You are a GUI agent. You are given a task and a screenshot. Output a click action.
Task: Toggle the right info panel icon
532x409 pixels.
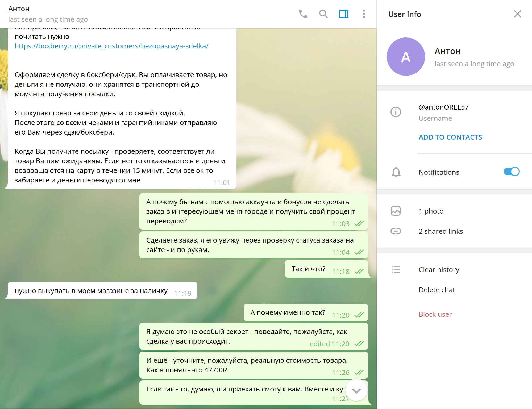[x=343, y=14]
